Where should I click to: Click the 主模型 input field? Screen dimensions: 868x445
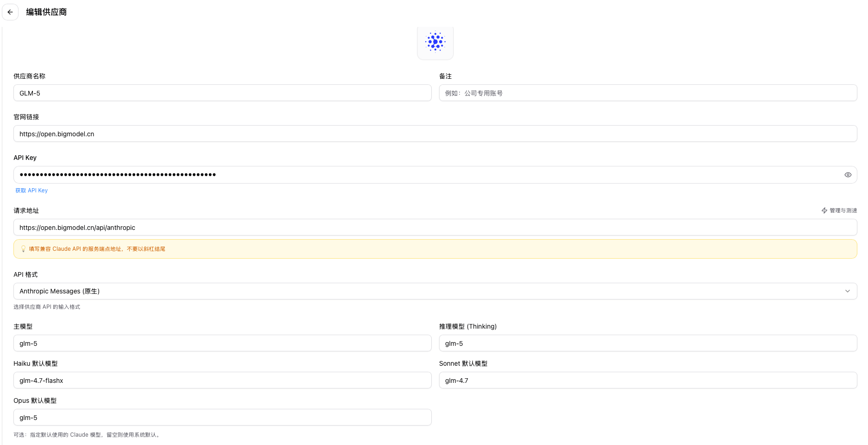click(222, 343)
